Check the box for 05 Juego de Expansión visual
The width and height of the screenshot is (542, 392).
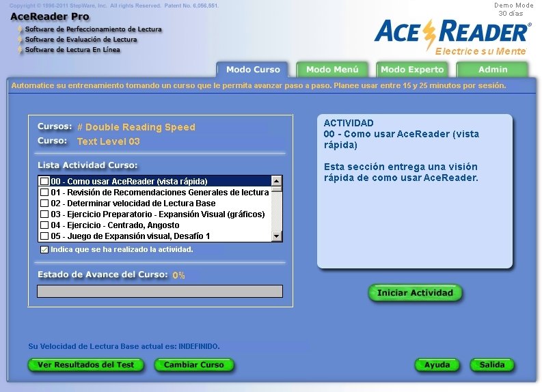tap(44, 236)
